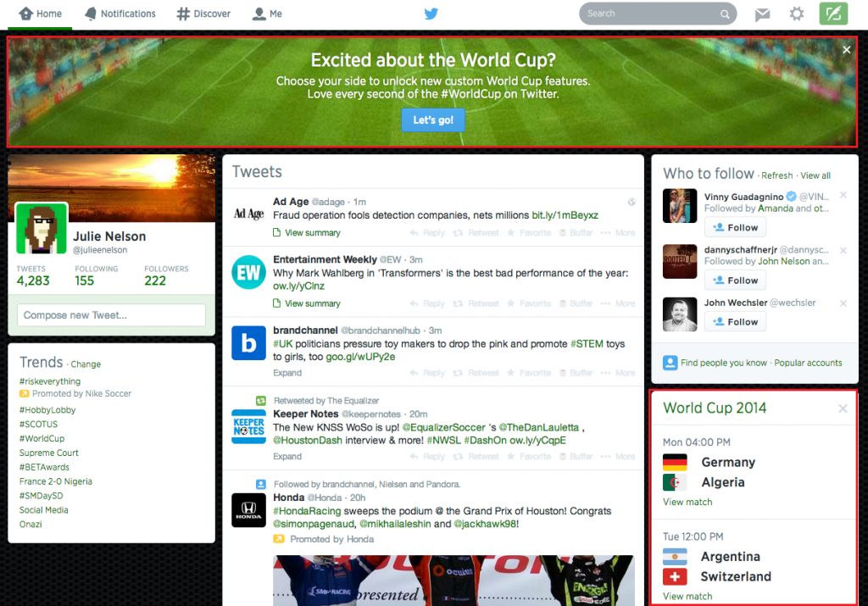This screenshot has width=868, height=606.
Task: Open More menu on Keeper Notes tweet
Action: [x=618, y=457]
